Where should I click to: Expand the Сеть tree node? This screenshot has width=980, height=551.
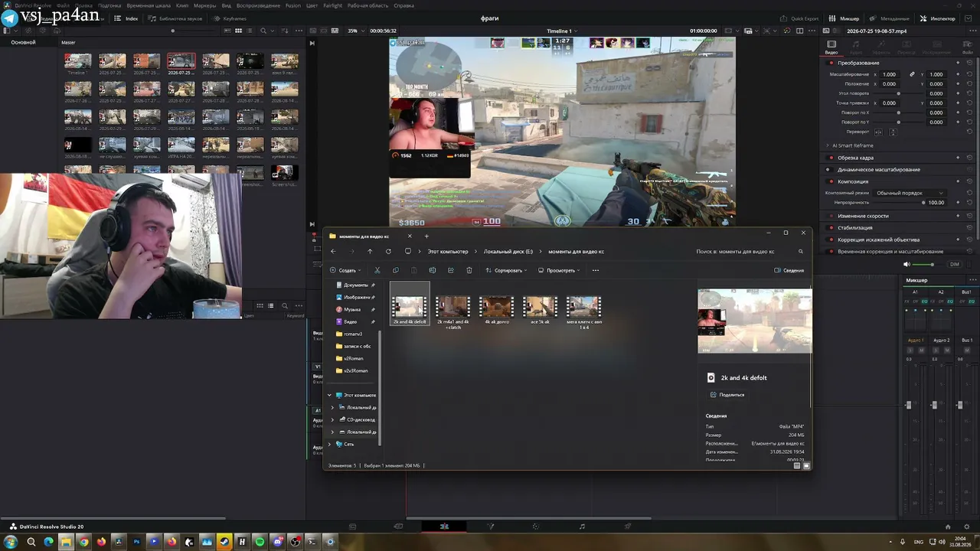pyautogui.click(x=330, y=444)
